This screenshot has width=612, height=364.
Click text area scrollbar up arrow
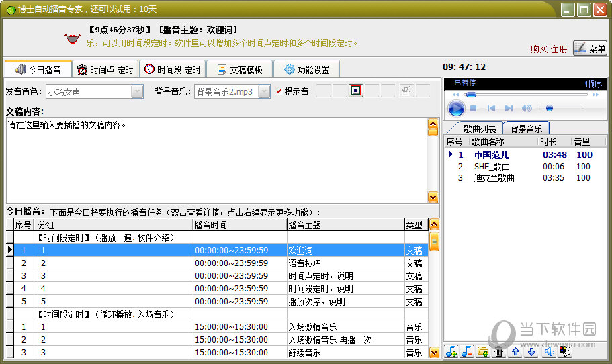pyautogui.click(x=433, y=124)
